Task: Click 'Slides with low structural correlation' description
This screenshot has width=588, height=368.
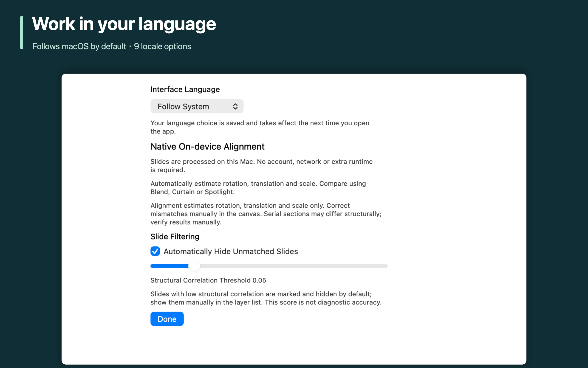Action: 266,298
